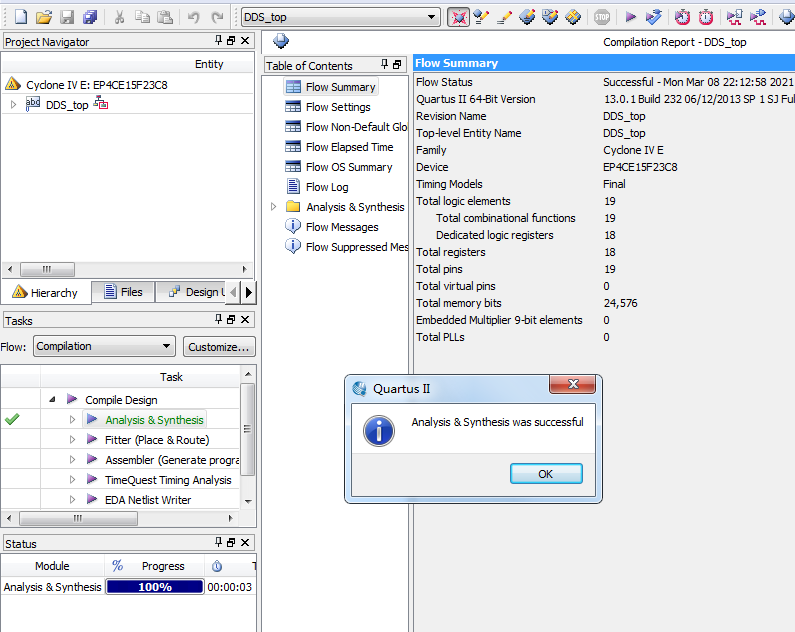Click OK in the Quartus II dialog
This screenshot has height=632, width=795.
point(546,474)
